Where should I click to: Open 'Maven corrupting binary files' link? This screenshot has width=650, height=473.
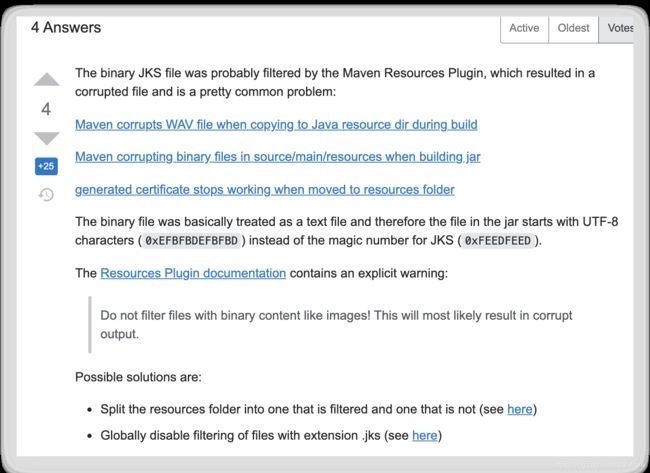278,157
